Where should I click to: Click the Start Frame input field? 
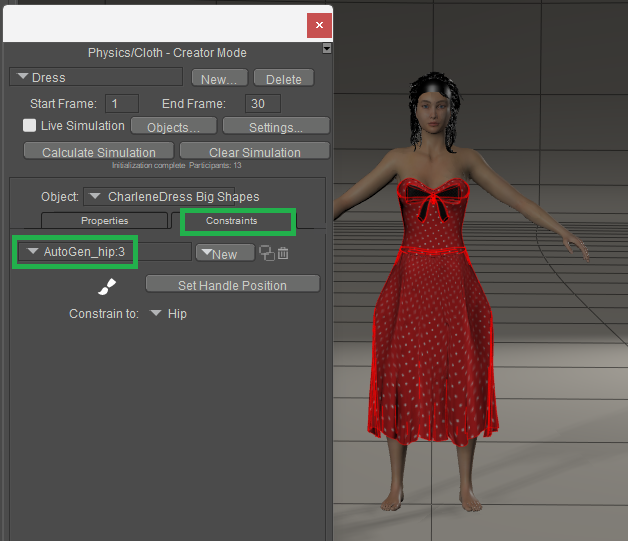pos(121,103)
